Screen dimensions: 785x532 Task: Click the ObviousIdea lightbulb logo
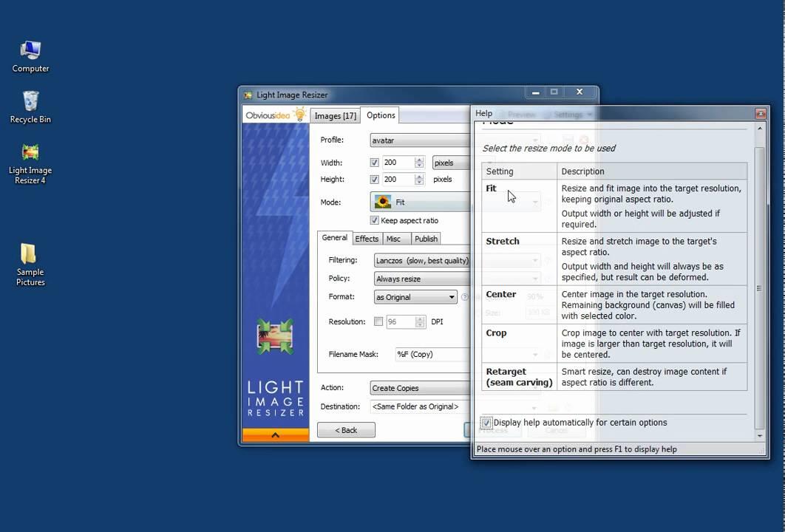click(276, 115)
